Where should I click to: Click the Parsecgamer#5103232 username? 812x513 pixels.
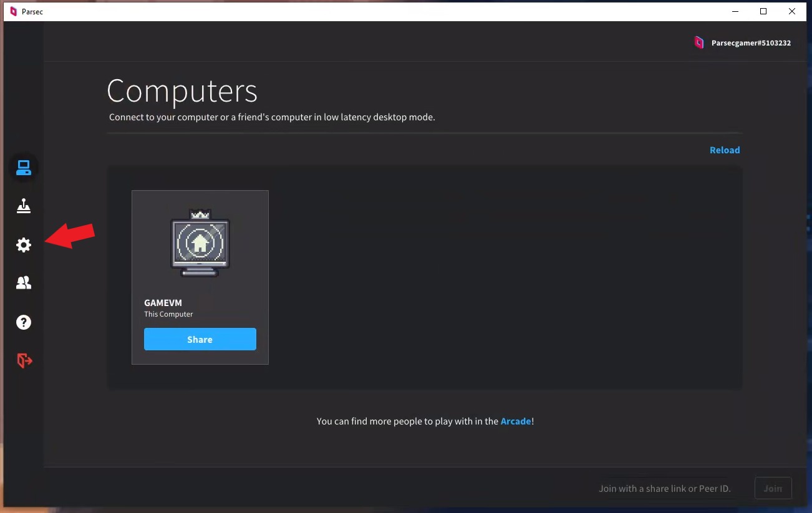(x=751, y=43)
